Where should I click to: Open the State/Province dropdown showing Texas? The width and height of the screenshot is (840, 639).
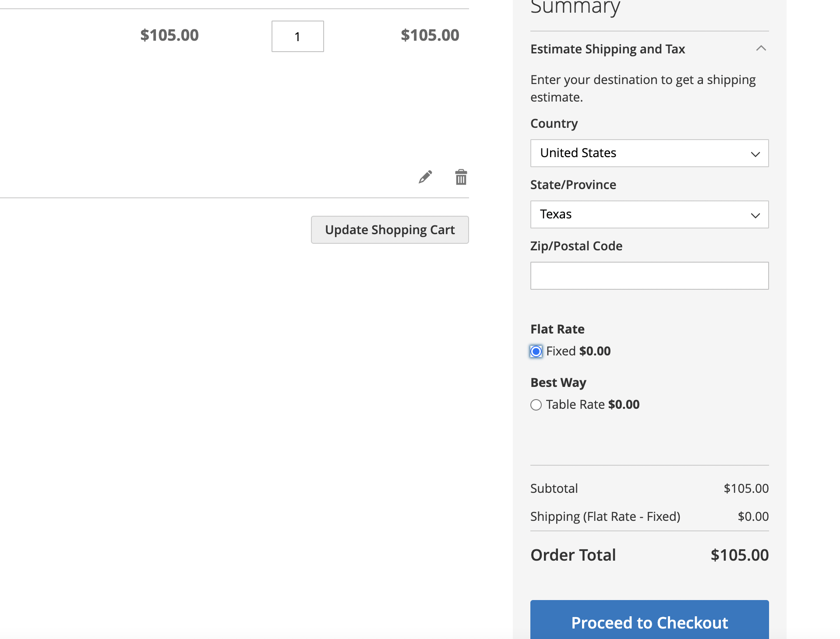click(x=649, y=214)
